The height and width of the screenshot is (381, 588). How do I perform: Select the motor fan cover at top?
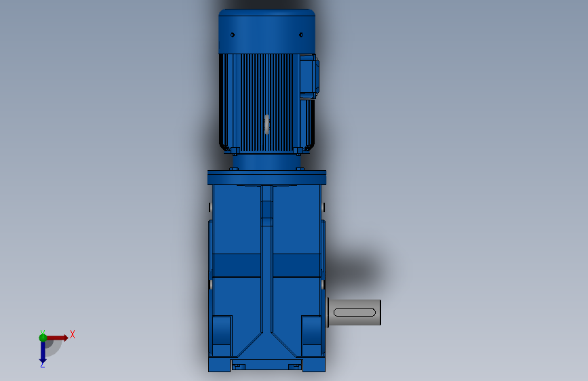tap(267, 31)
